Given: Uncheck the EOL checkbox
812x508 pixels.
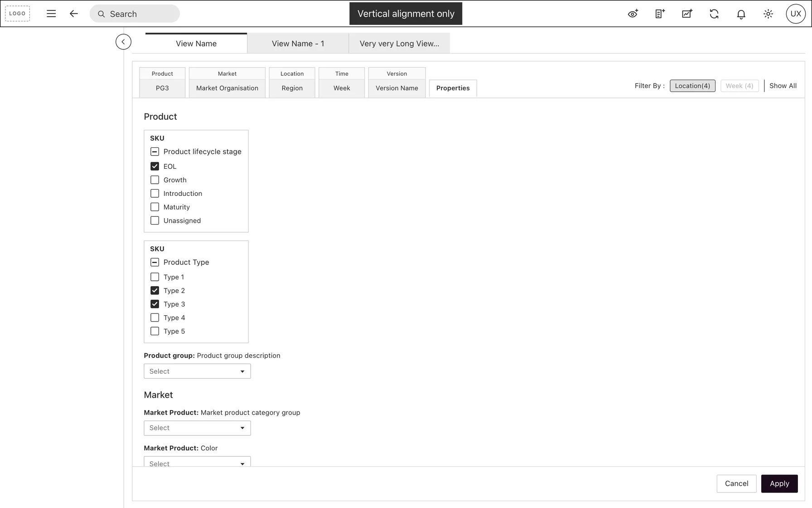Looking at the screenshot, I should pyautogui.click(x=155, y=166).
